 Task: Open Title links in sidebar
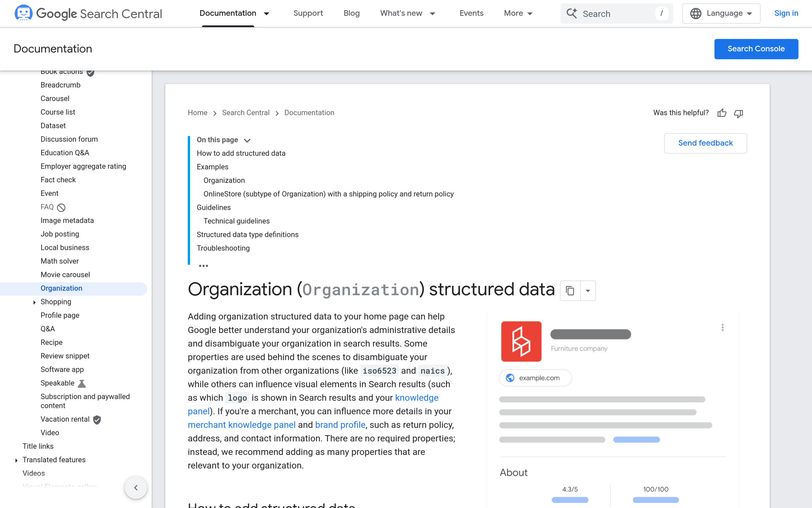click(38, 446)
